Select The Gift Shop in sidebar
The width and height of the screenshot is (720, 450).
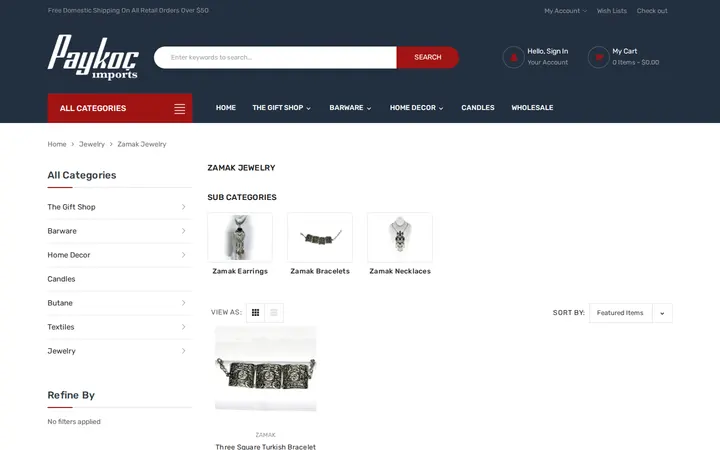coord(71,207)
